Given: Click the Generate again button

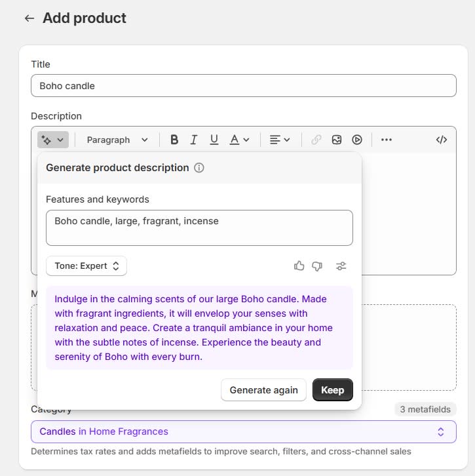Looking at the screenshot, I should point(263,390).
